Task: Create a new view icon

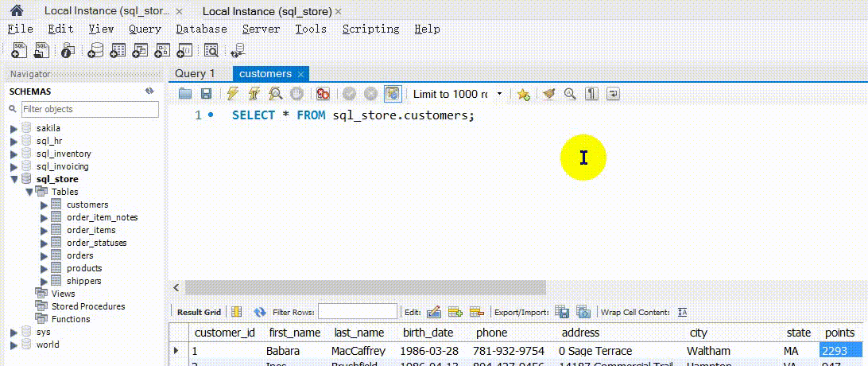Action: pyautogui.click(x=140, y=50)
